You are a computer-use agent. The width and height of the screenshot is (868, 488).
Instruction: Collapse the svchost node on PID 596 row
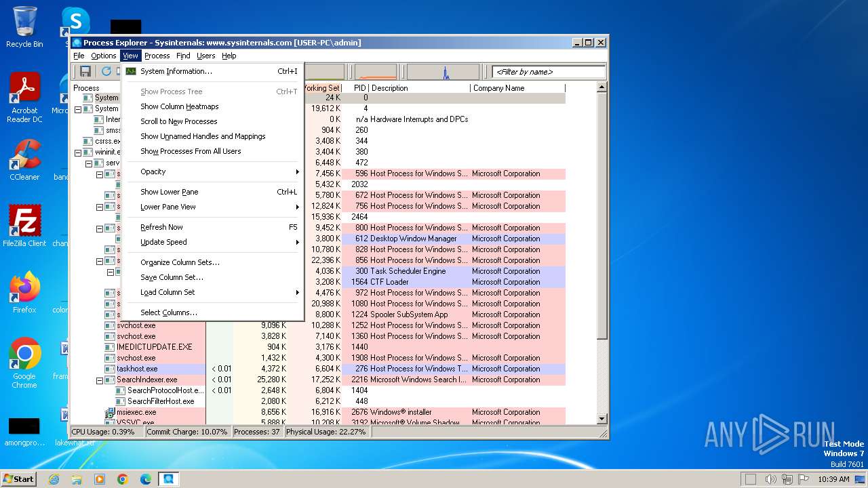point(100,174)
